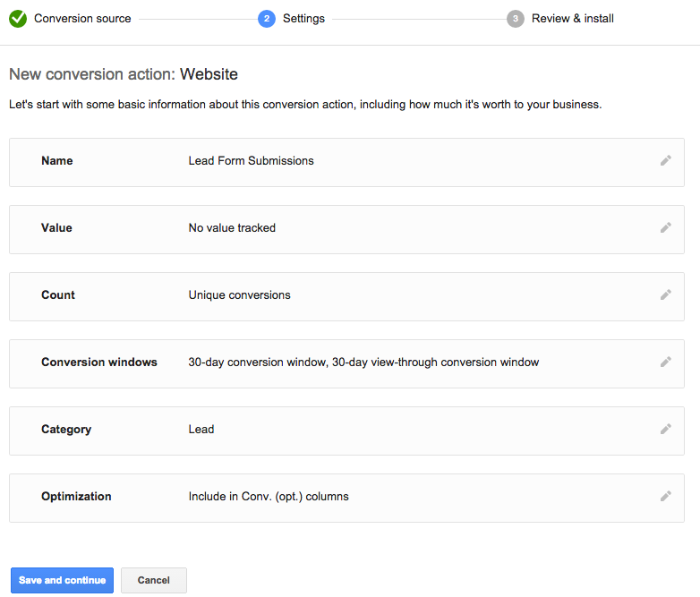Go to the Conversion source step label
700x597 pixels.
pos(82,19)
